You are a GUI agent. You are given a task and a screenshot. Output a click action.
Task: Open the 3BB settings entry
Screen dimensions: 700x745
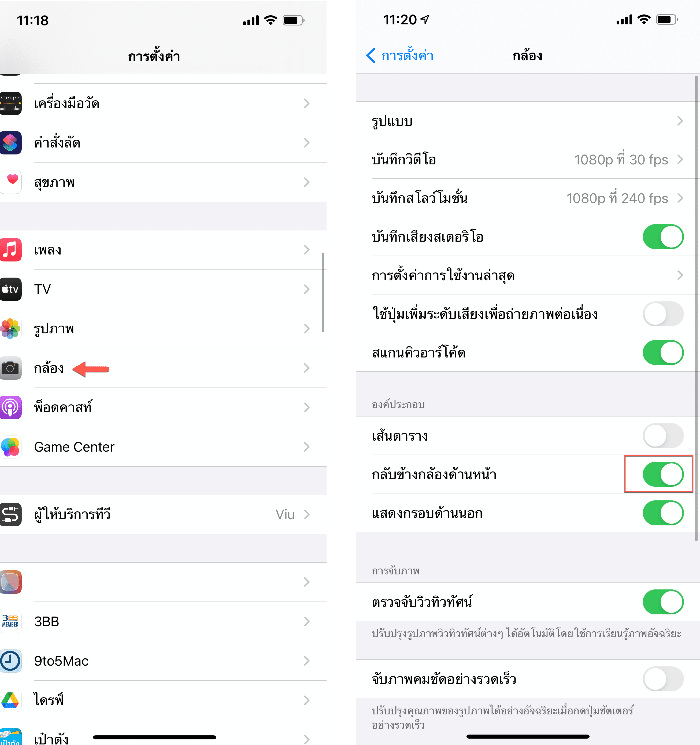coord(163,621)
